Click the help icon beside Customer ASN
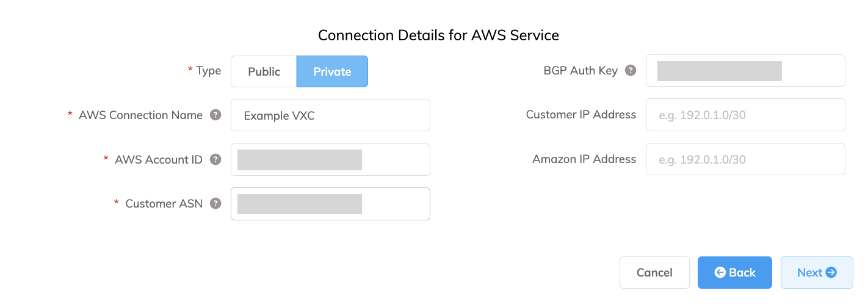Screen dimensions: 868x304 [215, 203]
